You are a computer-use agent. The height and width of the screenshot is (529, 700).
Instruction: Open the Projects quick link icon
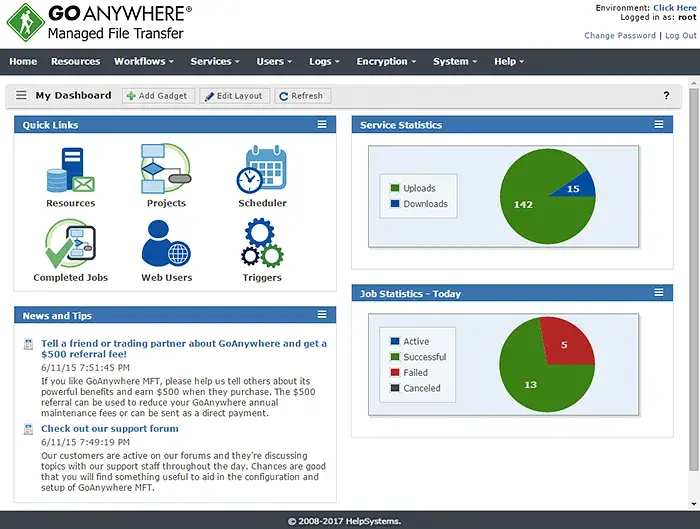pyautogui.click(x=166, y=170)
